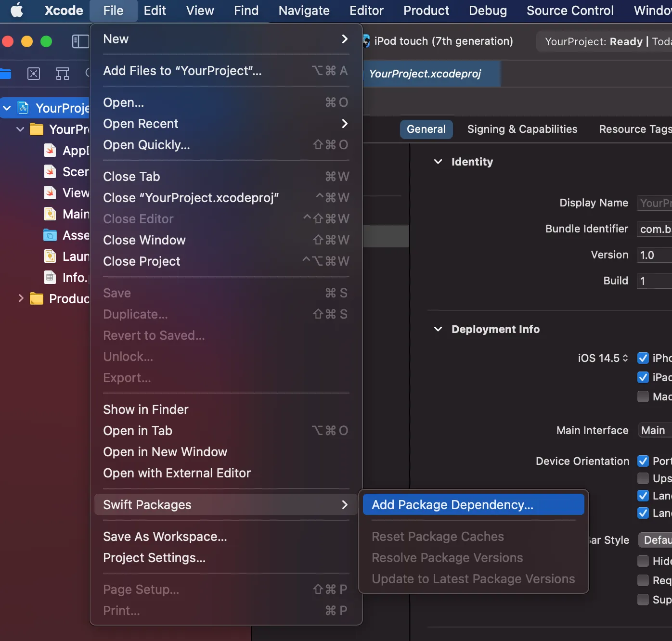The image size is (672, 641).
Task: Click the iPod touch device icon
Action: click(x=366, y=41)
